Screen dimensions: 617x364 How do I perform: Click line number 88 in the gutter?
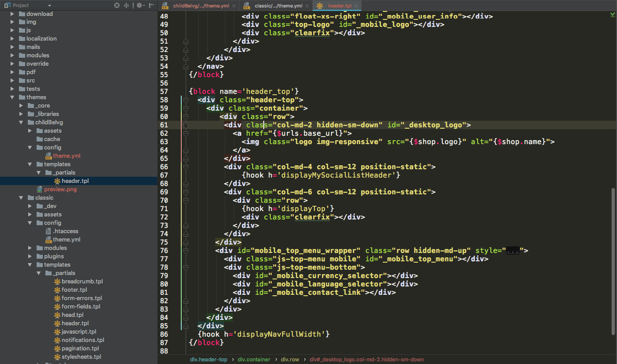[164, 351]
